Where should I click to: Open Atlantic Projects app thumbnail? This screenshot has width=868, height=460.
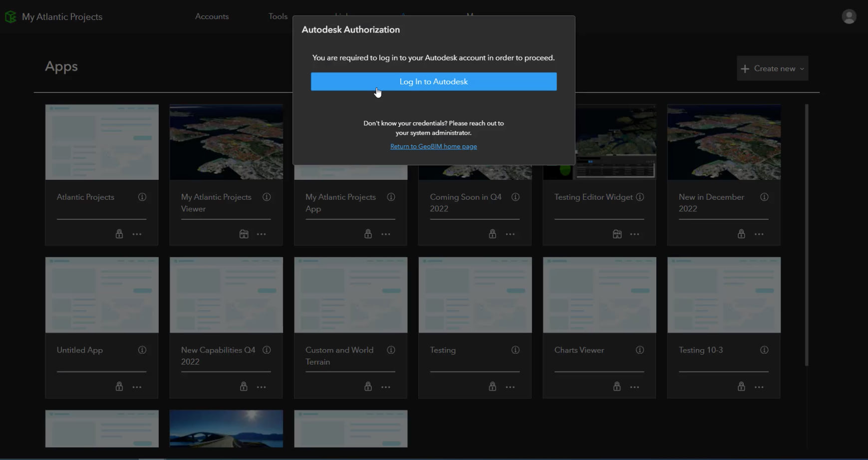(102, 142)
